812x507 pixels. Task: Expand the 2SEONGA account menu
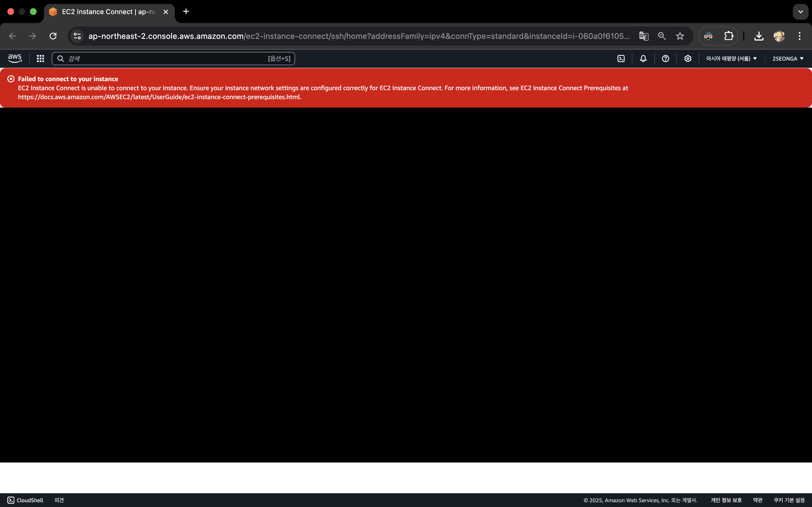click(x=787, y=59)
